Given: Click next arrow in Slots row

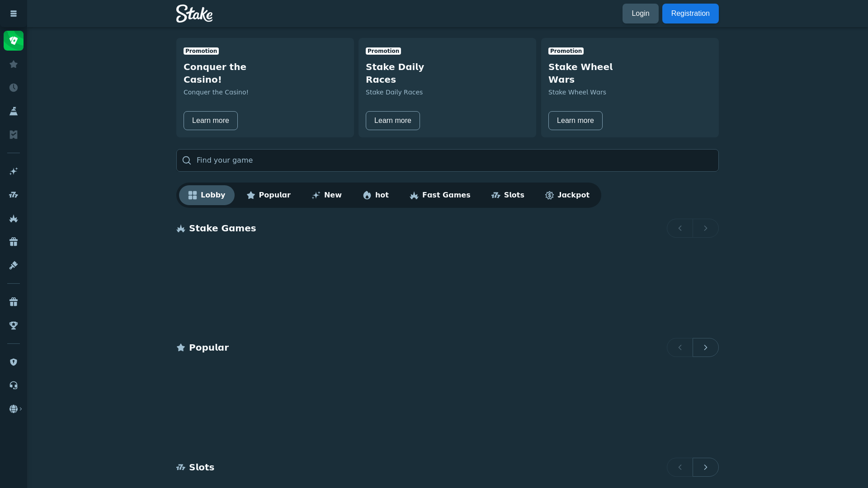Looking at the screenshot, I should point(706,467).
